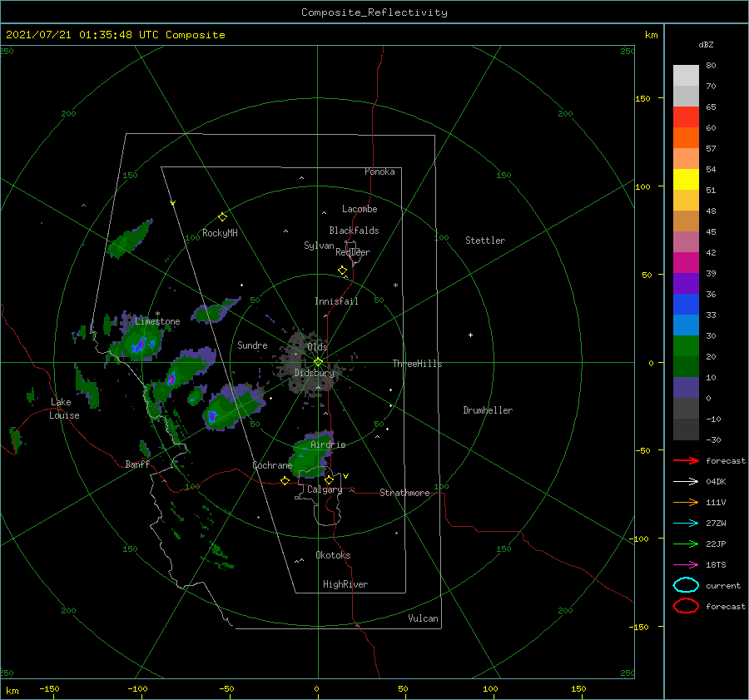This screenshot has width=749, height=700.
Task: Click the Banff label
Action: pos(137,464)
